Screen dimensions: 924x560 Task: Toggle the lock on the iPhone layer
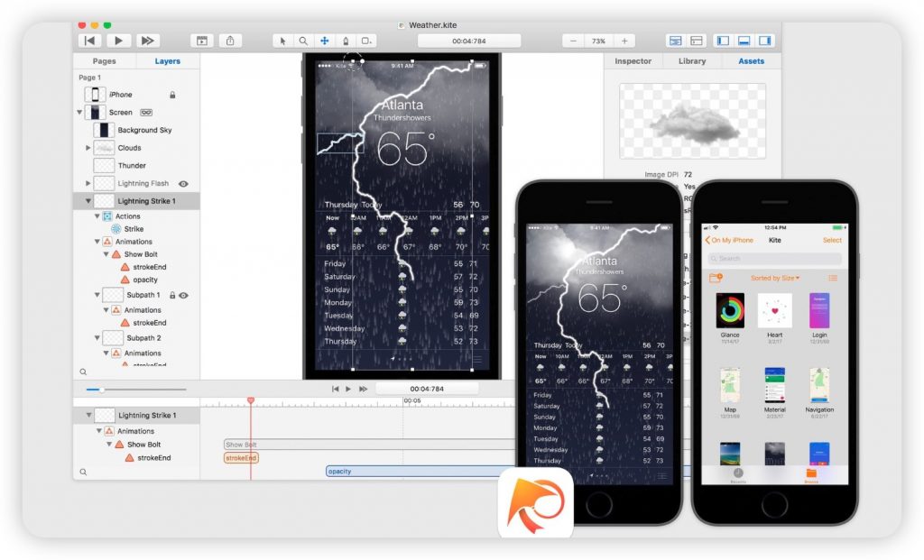click(x=171, y=95)
